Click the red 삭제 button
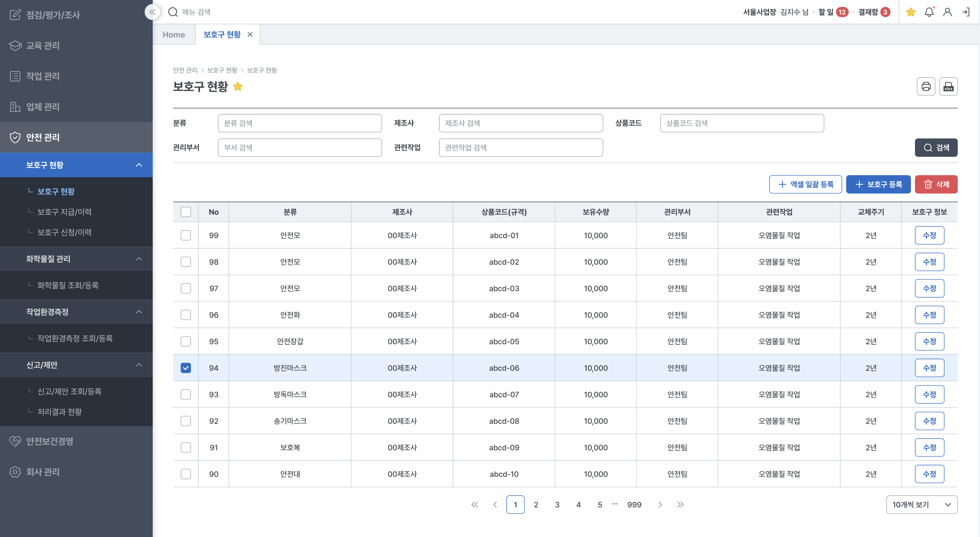 [x=936, y=184]
